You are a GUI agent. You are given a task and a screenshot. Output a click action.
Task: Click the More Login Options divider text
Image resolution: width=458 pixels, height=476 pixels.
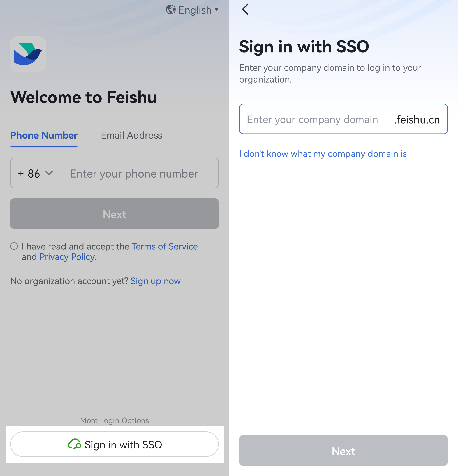tap(114, 421)
